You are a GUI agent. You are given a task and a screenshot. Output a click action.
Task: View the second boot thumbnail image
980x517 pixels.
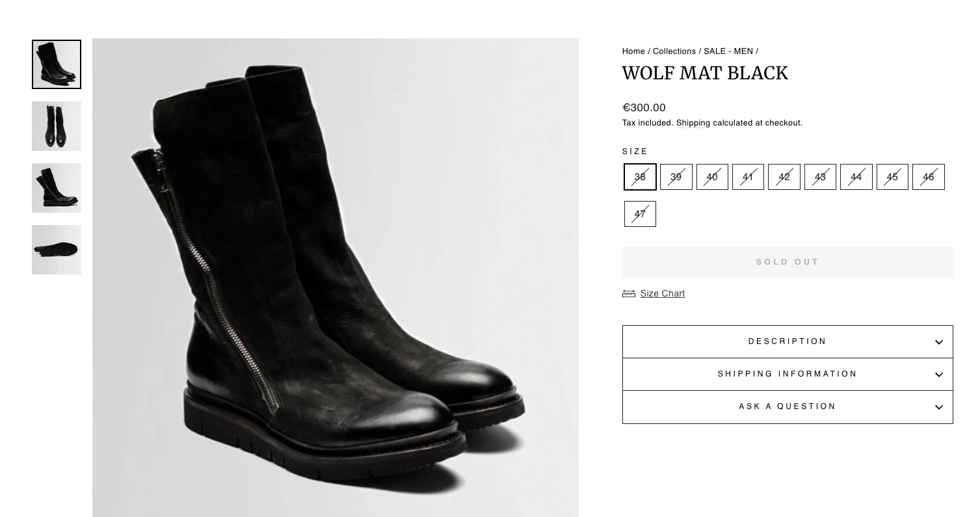coord(57,126)
